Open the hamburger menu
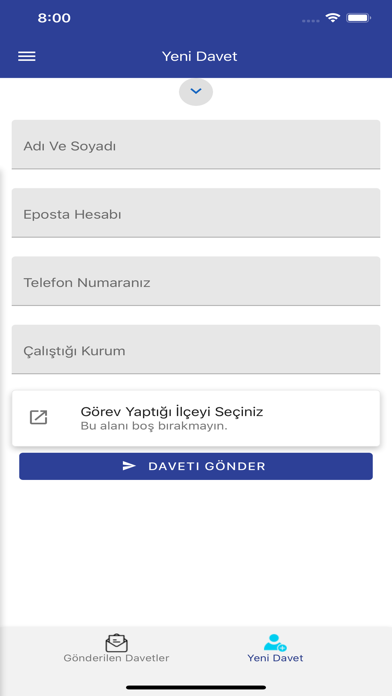Viewport: 392px width, 696px height. pyautogui.click(x=27, y=56)
